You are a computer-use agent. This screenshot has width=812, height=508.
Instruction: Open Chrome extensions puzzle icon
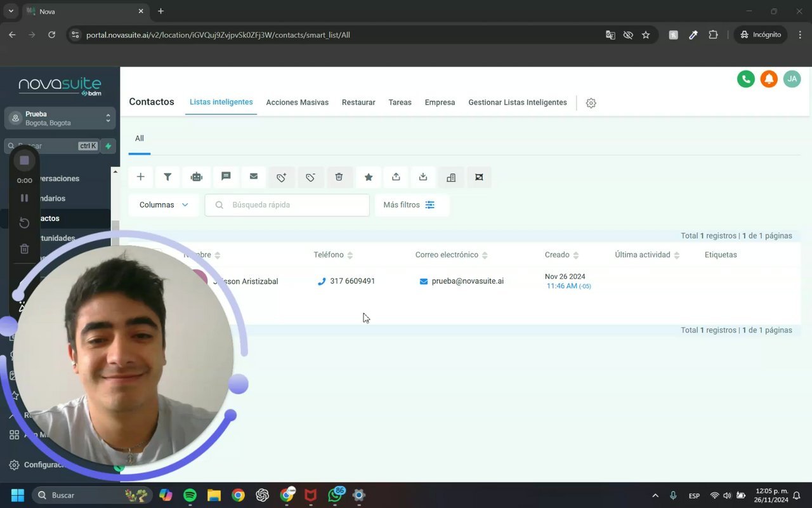[713, 35]
